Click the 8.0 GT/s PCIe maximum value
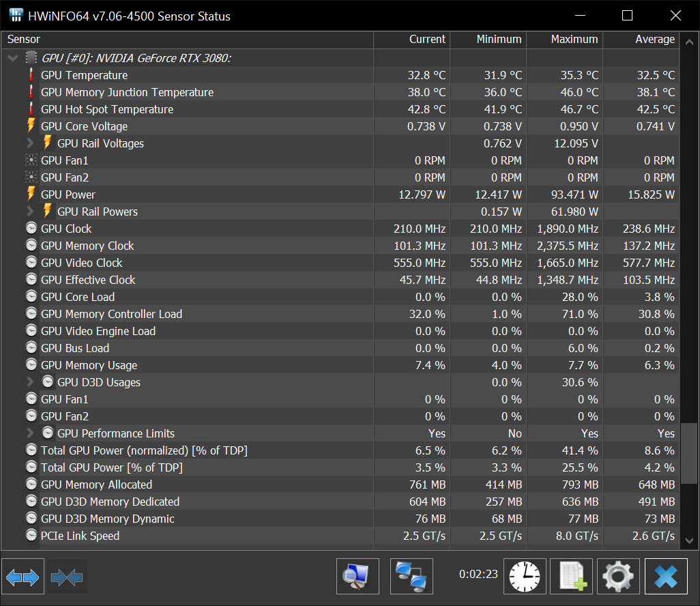700x606 pixels. 577,536
